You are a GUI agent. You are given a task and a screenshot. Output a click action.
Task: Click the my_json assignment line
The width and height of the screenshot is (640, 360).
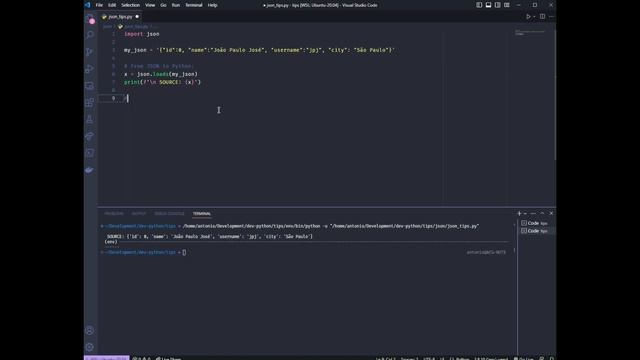259,50
